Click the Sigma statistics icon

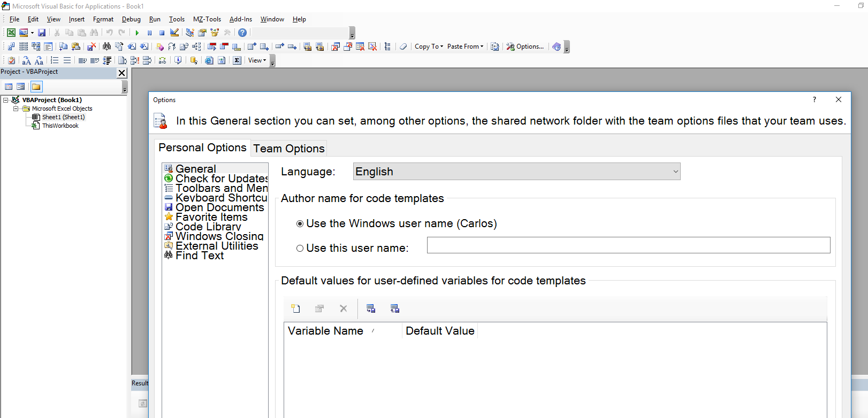click(237, 60)
